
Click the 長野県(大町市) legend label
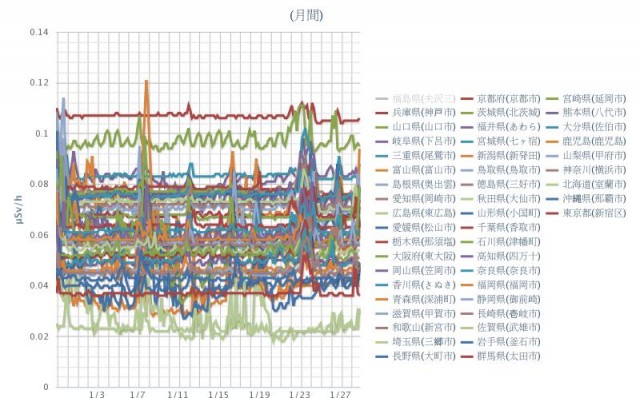click(x=424, y=356)
